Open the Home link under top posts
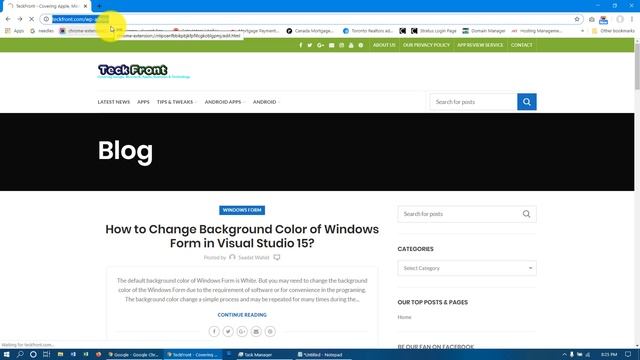640x360 pixels. pos(404,317)
